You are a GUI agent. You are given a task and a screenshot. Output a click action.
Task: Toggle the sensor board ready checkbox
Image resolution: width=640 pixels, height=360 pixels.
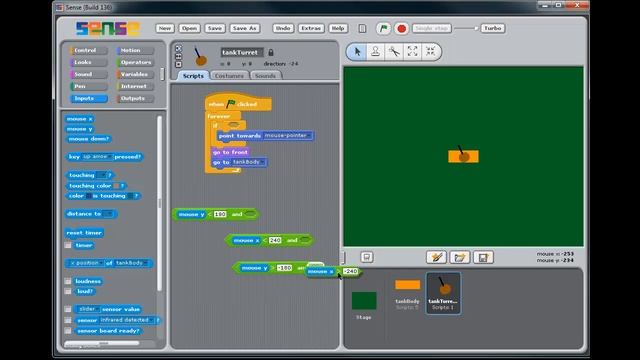point(68,331)
